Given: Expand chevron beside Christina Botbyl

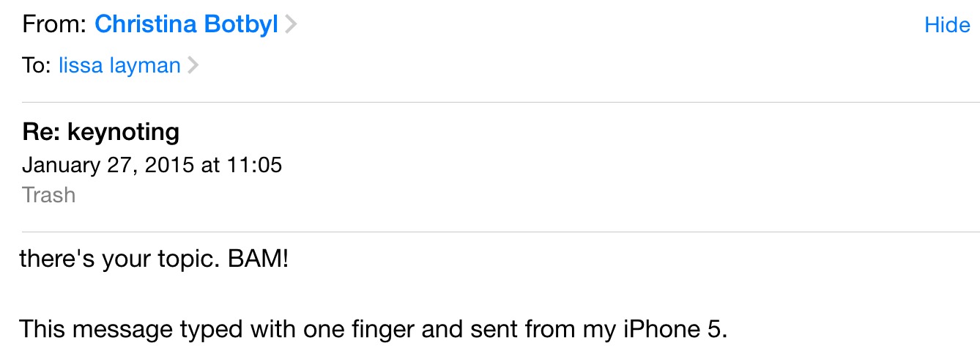Looking at the screenshot, I should (291, 25).
